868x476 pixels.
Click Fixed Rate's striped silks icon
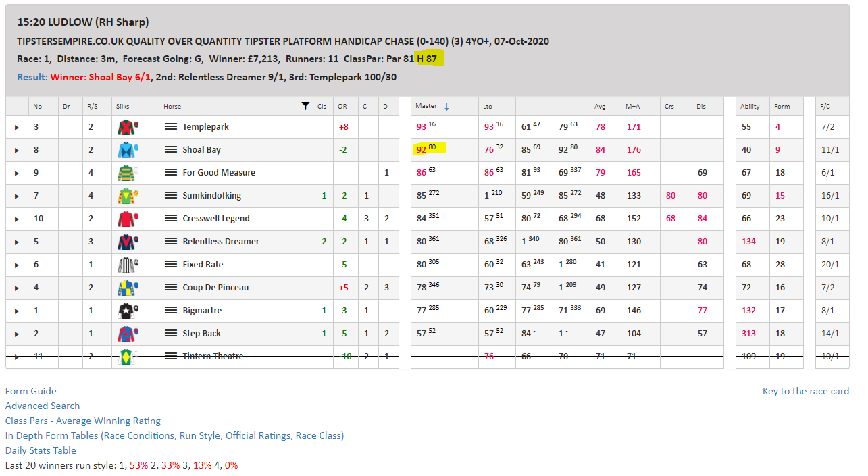127,265
